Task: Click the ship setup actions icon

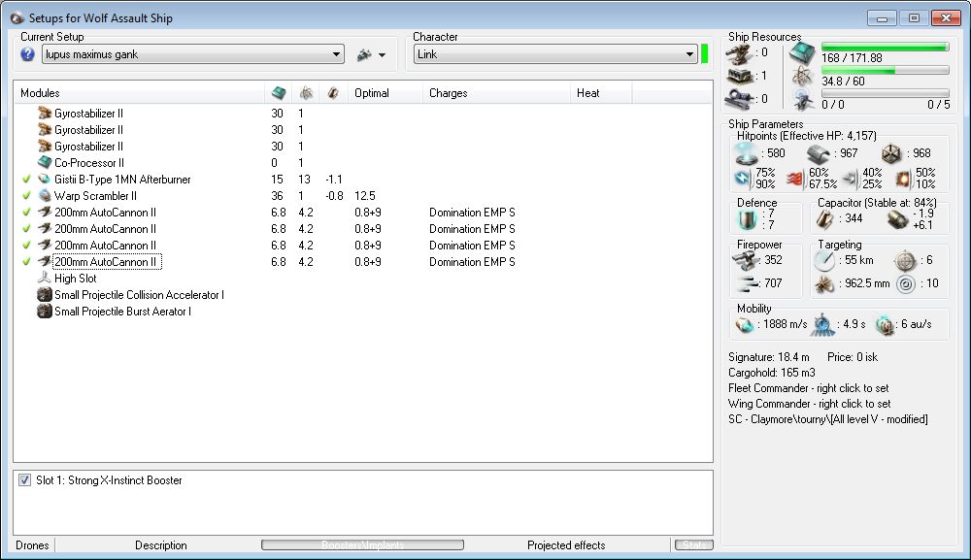Action: coord(364,54)
